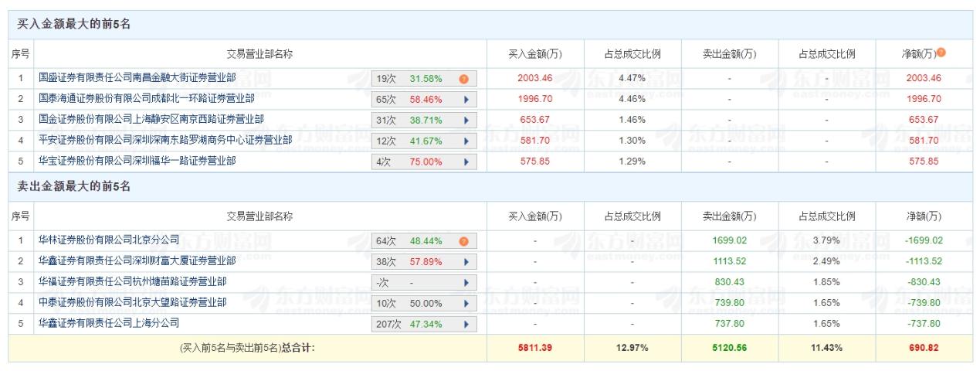Click the 1.46% proportion cell
980x371 pixels.
[632, 120]
